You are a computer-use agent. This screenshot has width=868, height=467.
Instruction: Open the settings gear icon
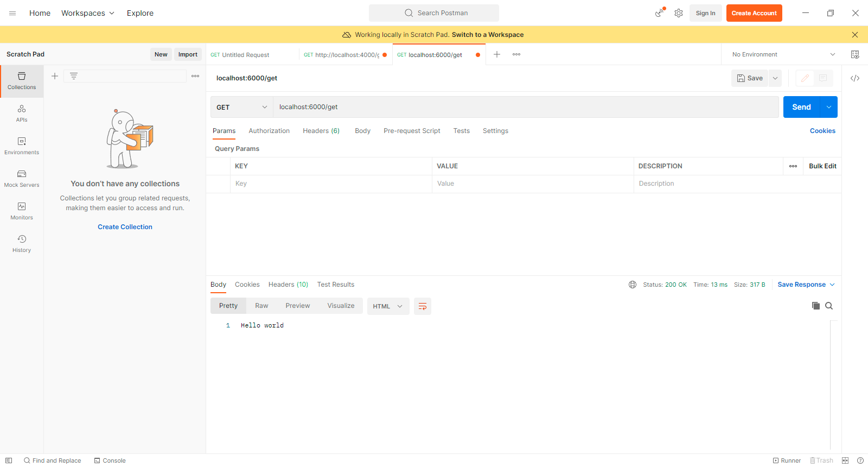click(679, 13)
